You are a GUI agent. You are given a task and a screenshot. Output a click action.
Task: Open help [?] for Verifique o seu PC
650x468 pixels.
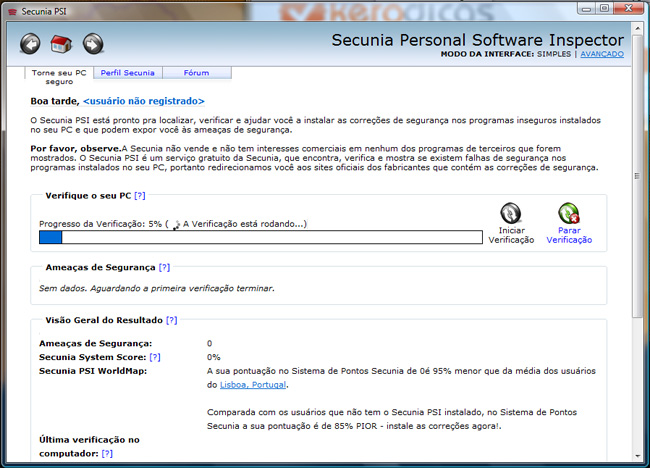point(140,196)
